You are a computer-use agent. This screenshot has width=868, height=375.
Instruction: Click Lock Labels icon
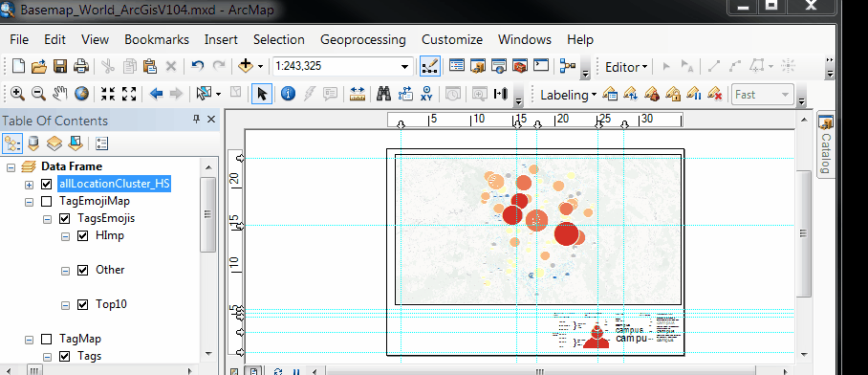(x=673, y=94)
